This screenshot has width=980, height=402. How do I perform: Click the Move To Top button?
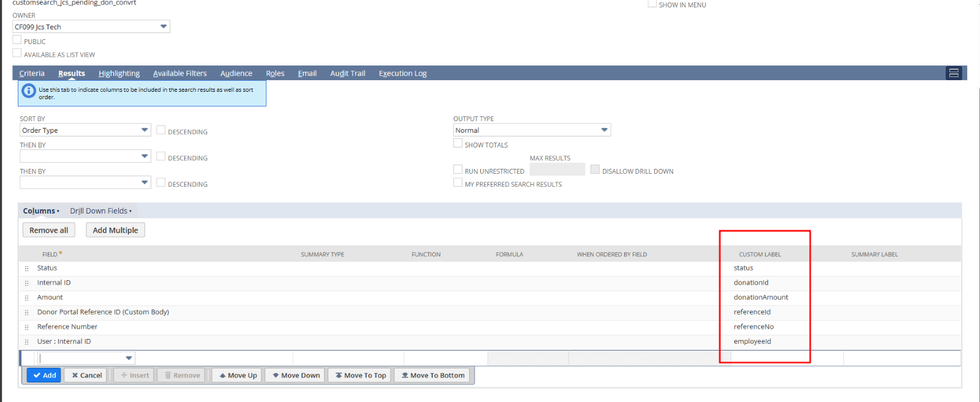tap(360, 376)
